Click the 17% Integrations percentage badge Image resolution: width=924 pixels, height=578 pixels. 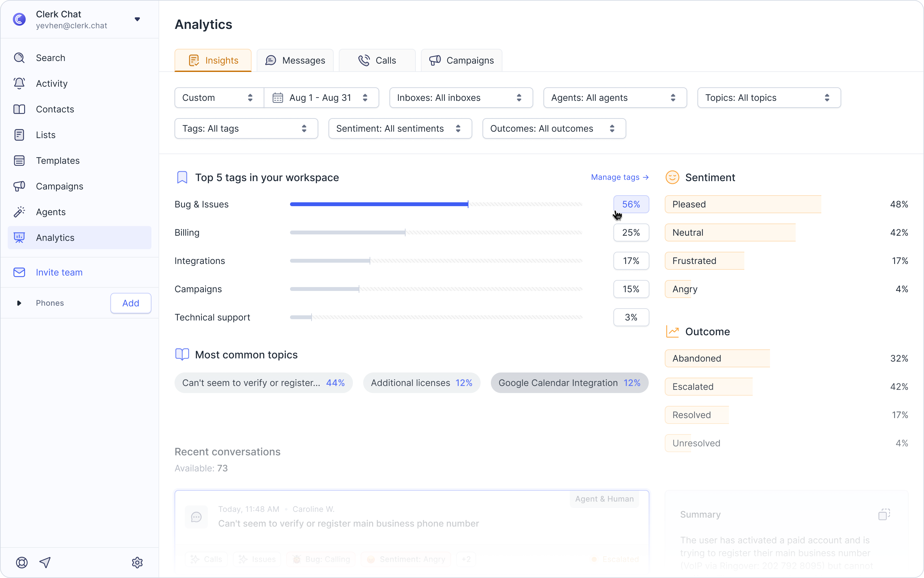click(x=631, y=261)
